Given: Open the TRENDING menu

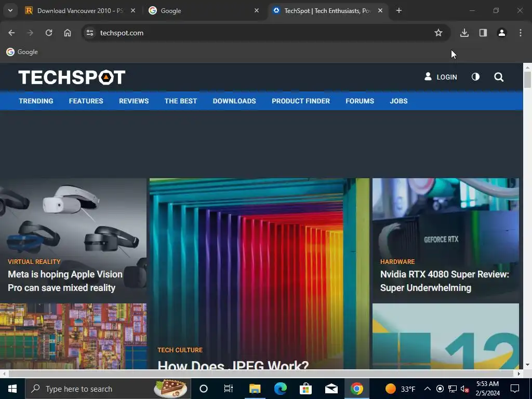Looking at the screenshot, I should click(36, 101).
